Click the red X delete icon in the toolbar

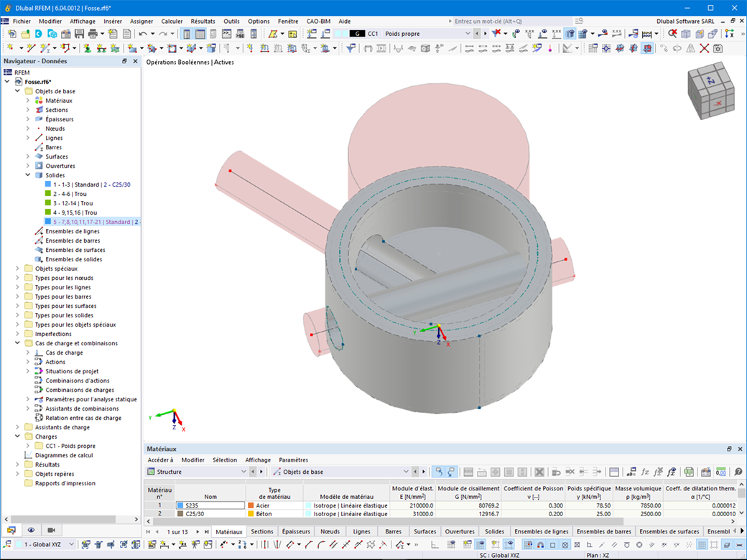pyautogui.click(x=704, y=48)
